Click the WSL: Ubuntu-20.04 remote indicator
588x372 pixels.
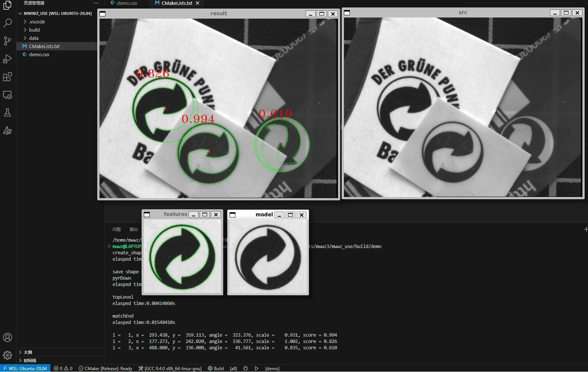pyautogui.click(x=25, y=368)
